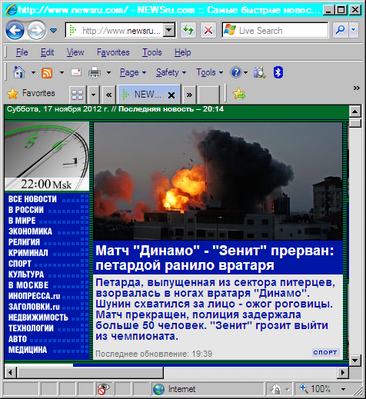This screenshot has width=366, height=399.
Task: Click the Live Search input box
Action: pyautogui.click(x=275, y=31)
